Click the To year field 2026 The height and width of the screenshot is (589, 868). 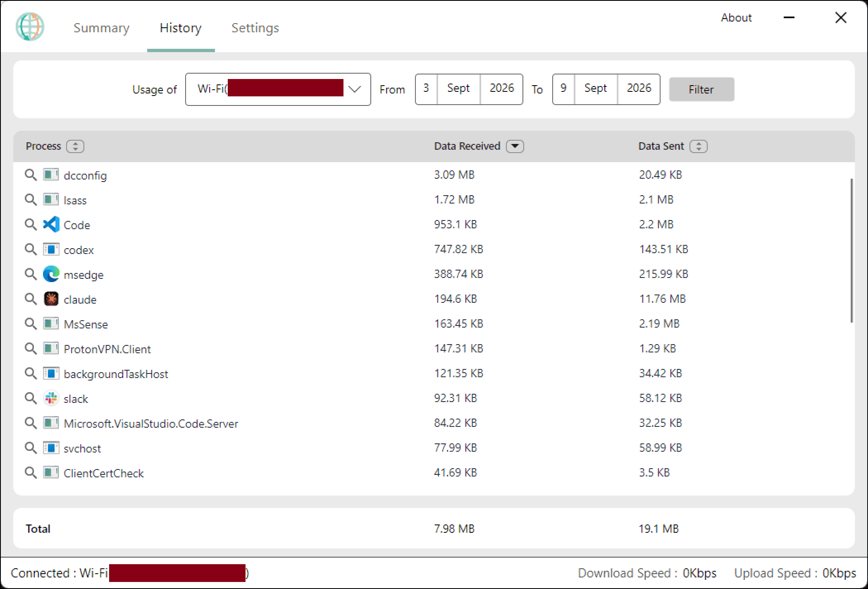pos(639,89)
